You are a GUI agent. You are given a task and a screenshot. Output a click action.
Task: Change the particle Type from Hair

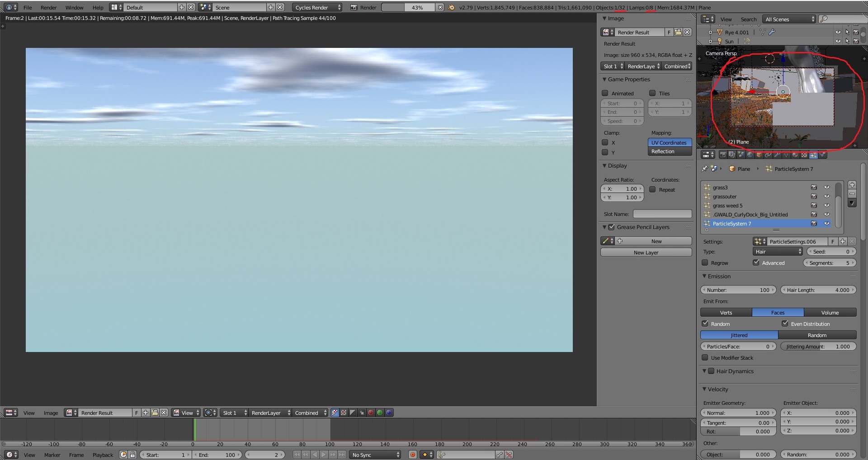[x=777, y=251]
